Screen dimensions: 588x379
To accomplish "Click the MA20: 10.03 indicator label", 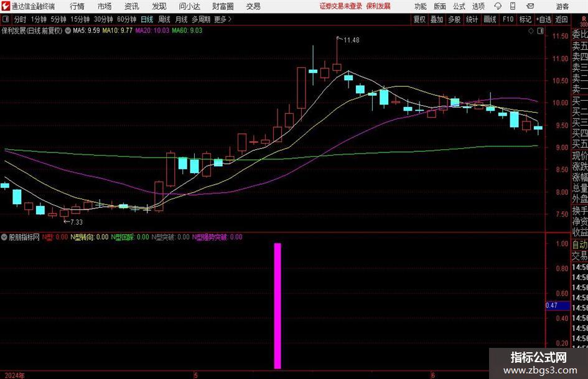I will 152,30.
